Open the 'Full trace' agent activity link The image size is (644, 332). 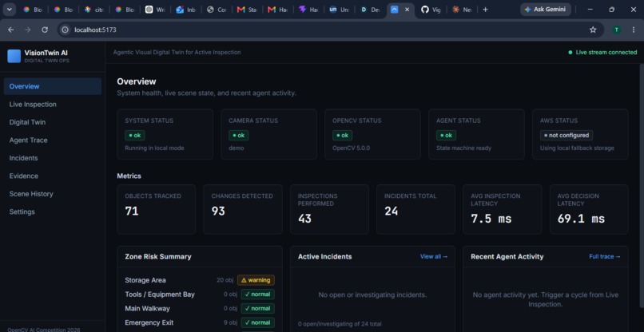tap(605, 256)
